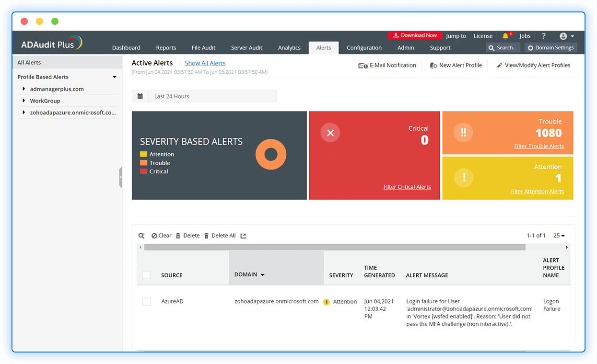Open Domain Settings
The height and width of the screenshot is (364, 597).
(x=550, y=48)
